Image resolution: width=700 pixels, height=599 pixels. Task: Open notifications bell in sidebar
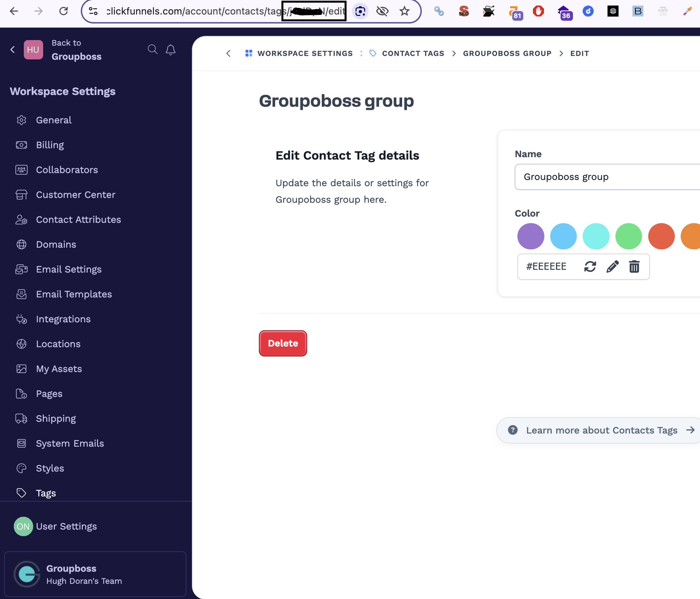[171, 50]
